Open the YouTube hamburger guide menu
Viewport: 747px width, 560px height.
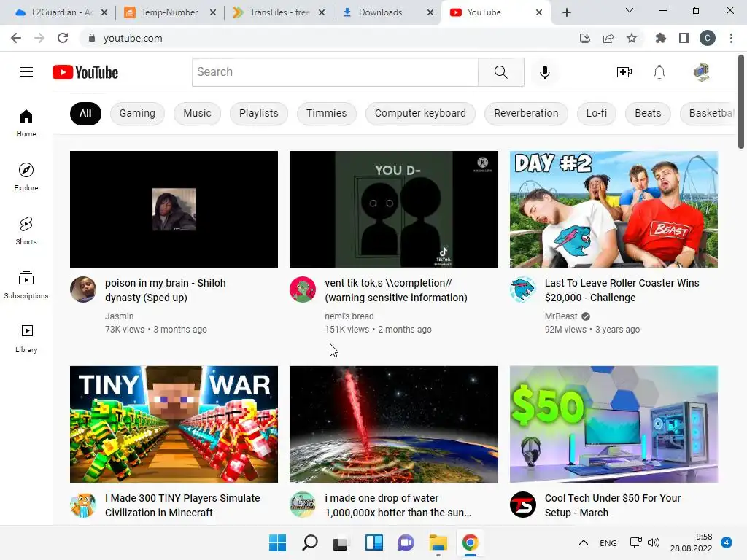pyautogui.click(x=26, y=72)
